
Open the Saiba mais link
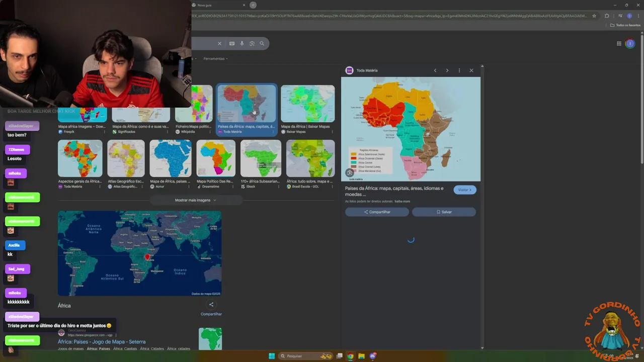click(x=403, y=201)
